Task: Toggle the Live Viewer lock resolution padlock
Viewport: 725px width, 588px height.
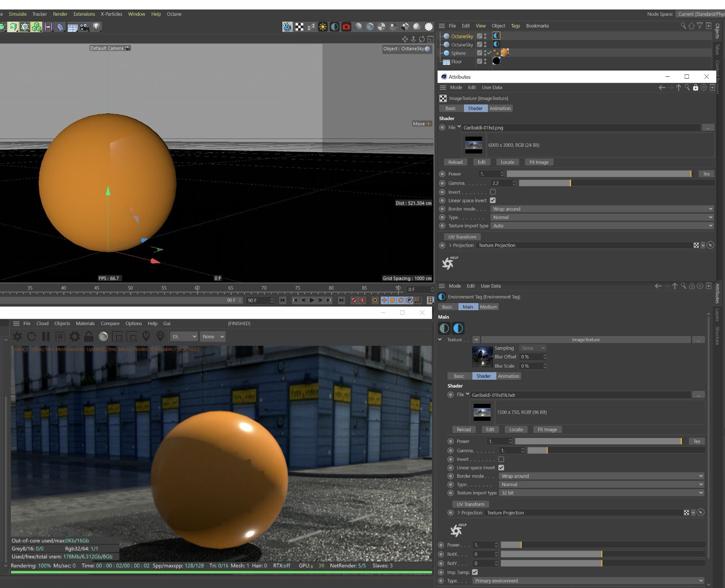Action: tap(89, 337)
